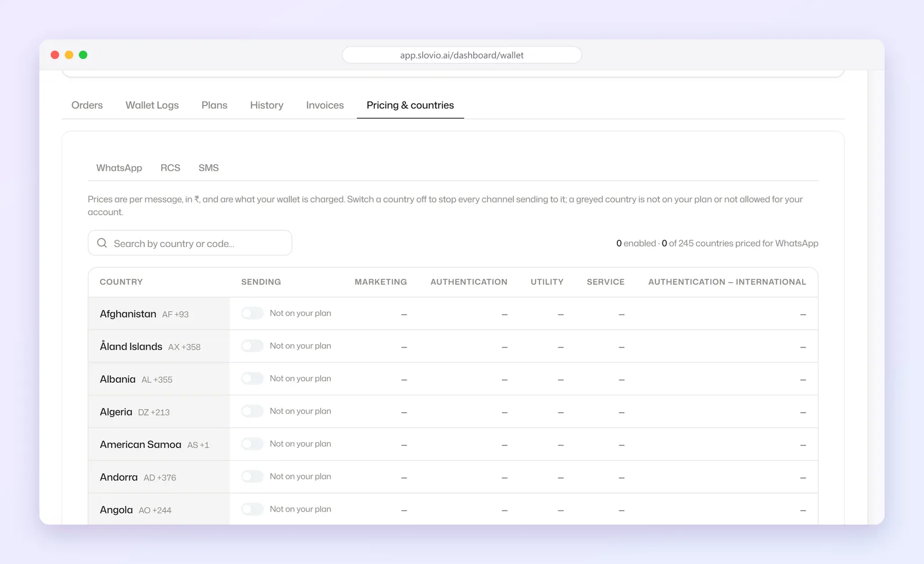This screenshot has height=564, width=924.
Task: Select the Åland Islands country name
Action: pos(131,346)
